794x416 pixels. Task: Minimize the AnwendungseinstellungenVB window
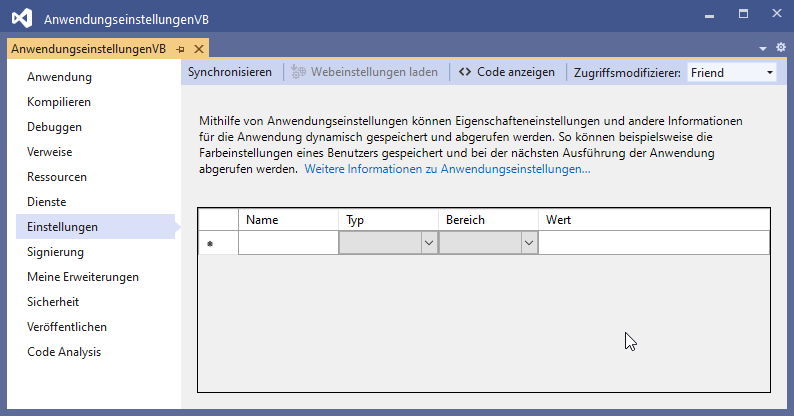709,15
